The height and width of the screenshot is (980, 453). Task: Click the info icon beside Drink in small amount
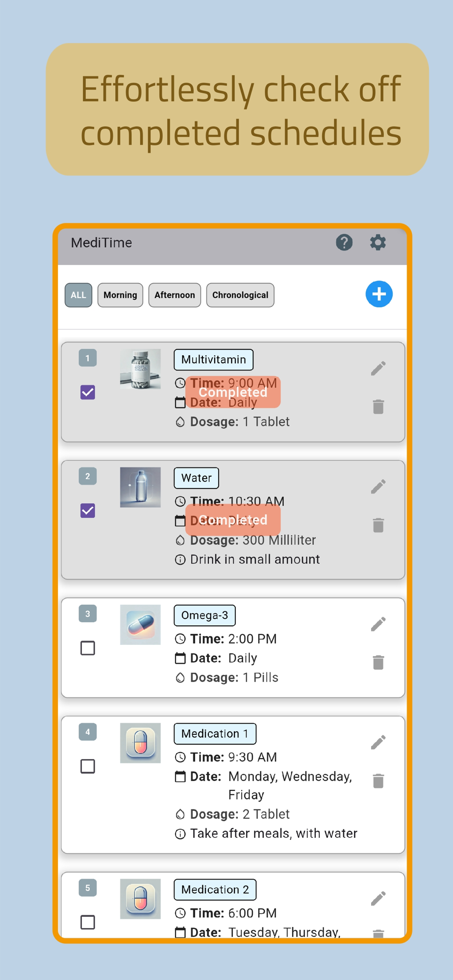(x=180, y=560)
